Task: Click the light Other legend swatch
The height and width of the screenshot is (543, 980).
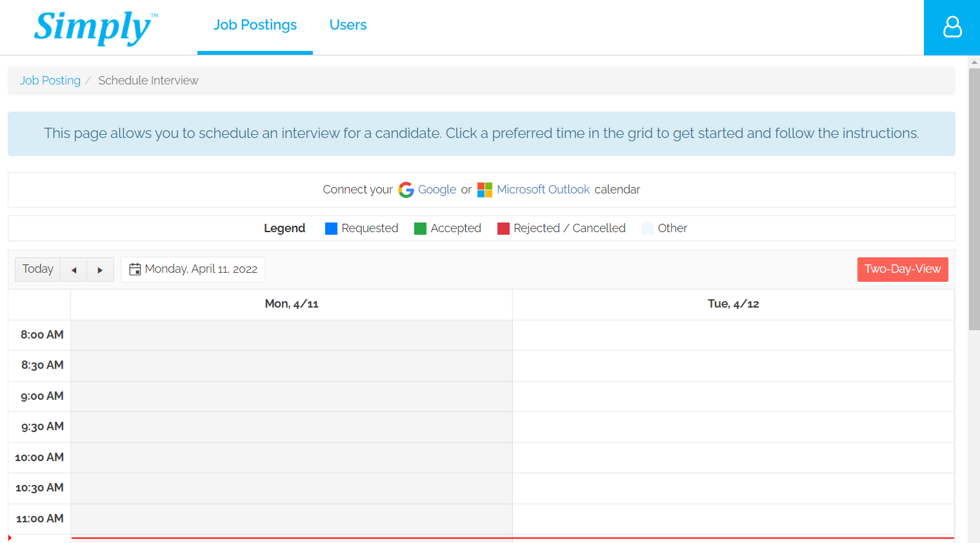Action: click(648, 228)
